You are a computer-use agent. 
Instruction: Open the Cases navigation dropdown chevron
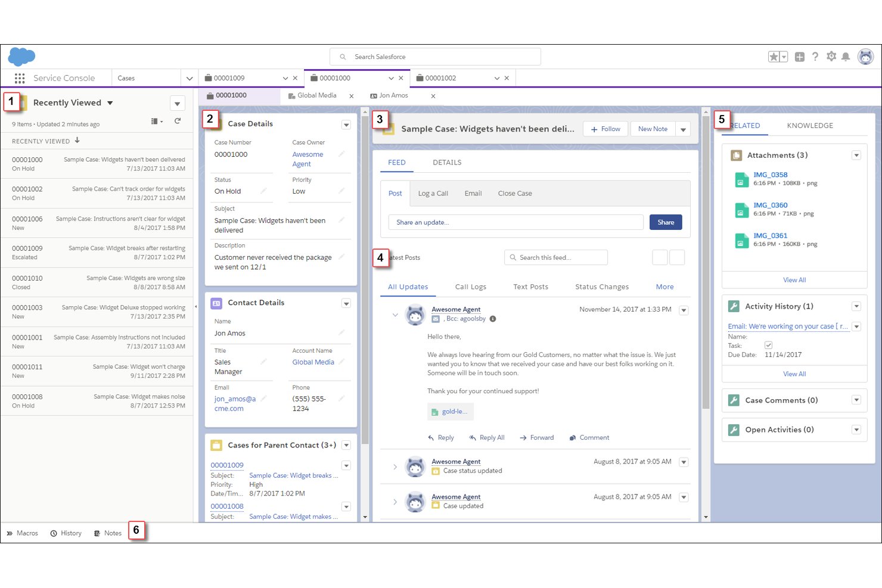coord(190,78)
